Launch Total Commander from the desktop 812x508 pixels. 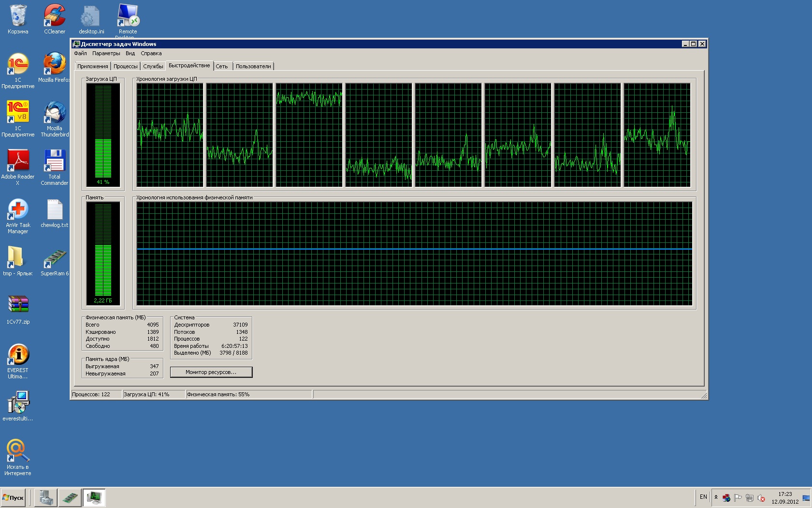coord(55,162)
